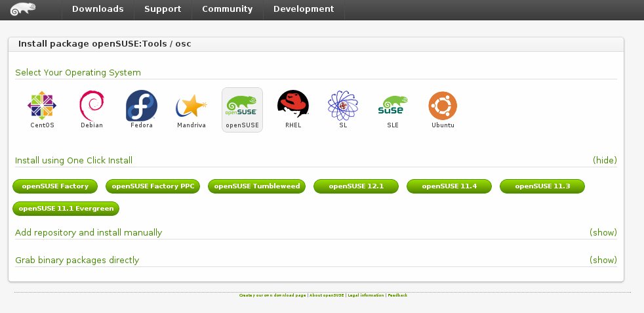Select the CentOS operating system icon
Image resolution: width=644 pixels, height=313 pixels.
[42, 106]
